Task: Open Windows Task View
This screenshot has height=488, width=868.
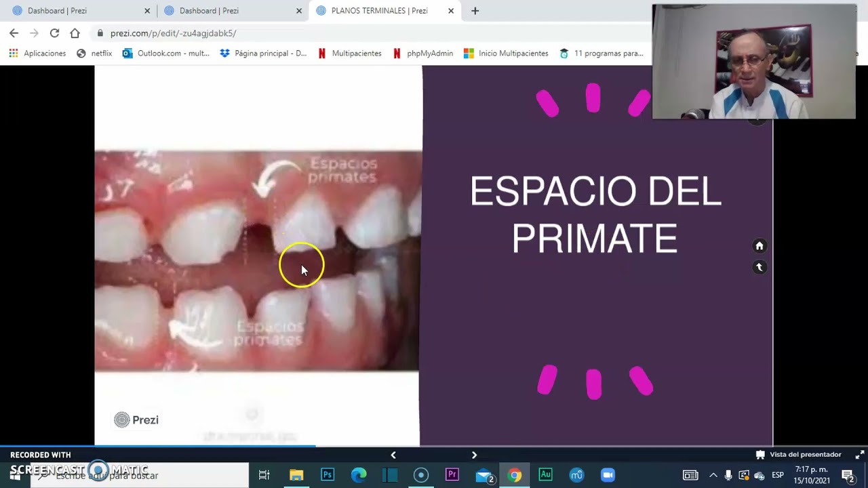Action: [x=264, y=475]
